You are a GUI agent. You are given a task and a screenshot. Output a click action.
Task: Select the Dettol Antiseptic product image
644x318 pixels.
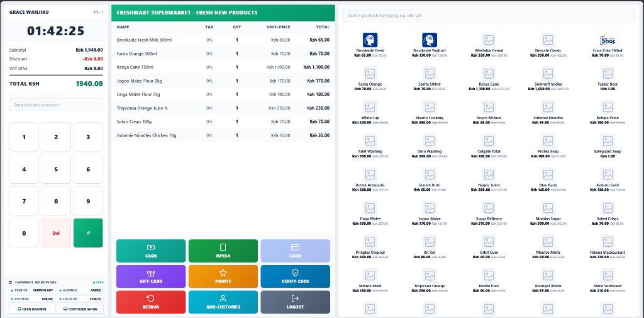click(x=370, y=175)
